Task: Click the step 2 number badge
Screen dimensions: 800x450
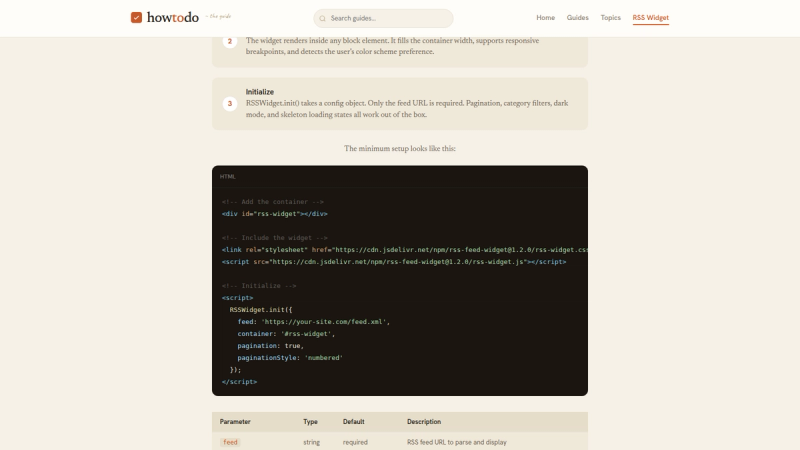Action: point(230,41)
